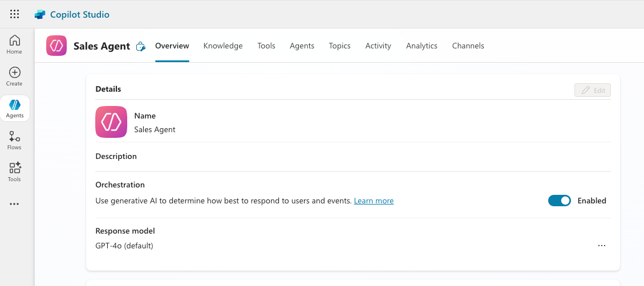Click the Copilot Studio title text
This screenshot has width=644, height=286.
80,14
